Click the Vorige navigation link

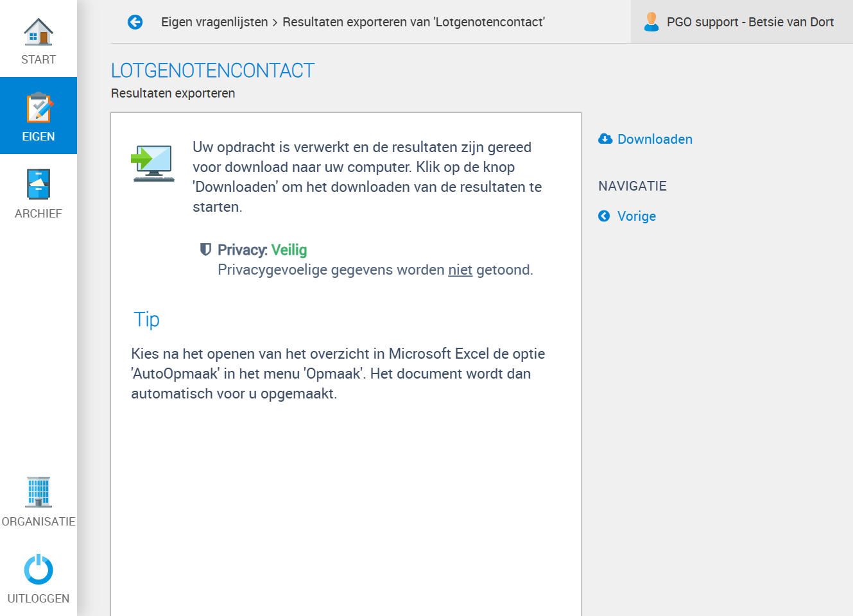[x=637, y=216]
